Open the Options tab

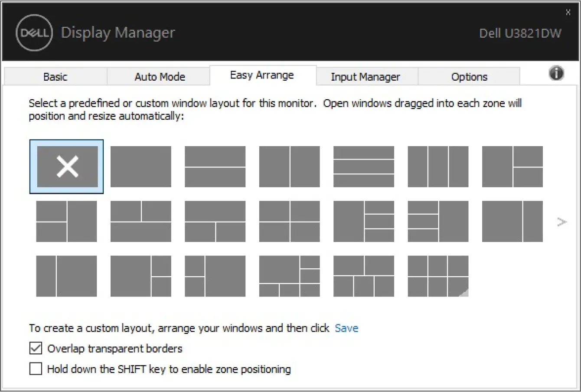(x=469, y=77)
